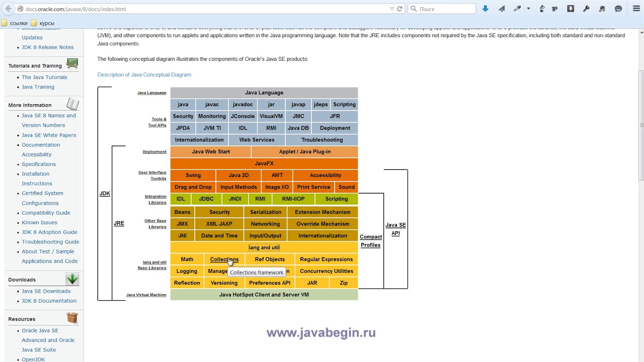Image resolution: width=644 pixels, height=362 pixels.
Task: Select the eyedropper color picker icon
Action: point(517,9)
